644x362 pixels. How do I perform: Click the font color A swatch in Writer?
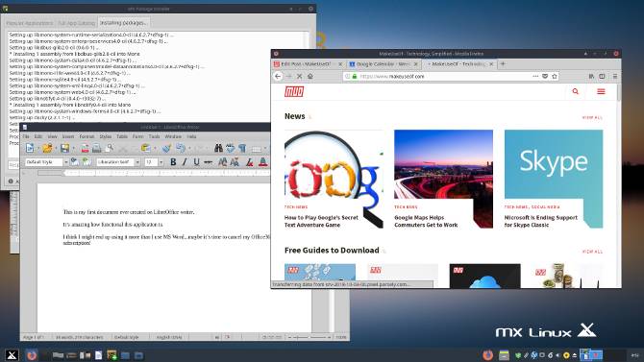(x=262, y=162)
